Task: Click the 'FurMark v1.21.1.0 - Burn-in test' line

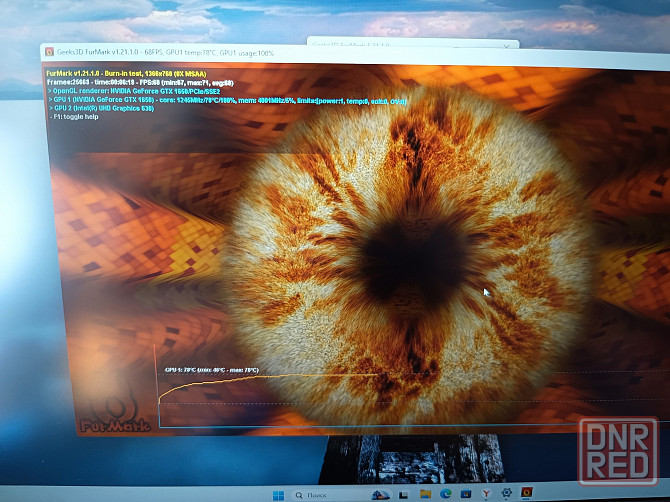Action: point(126,74)
